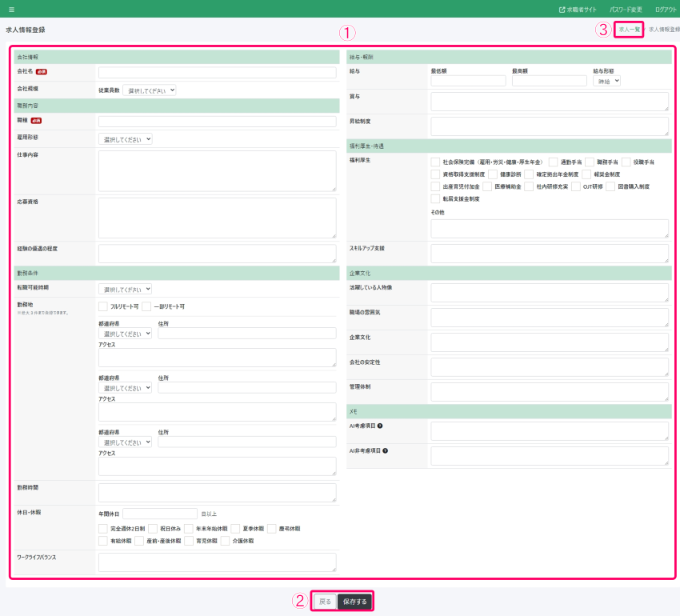Viewport: 680px width, 616px height.
Task: Check the フルリモート可 checkbox
Action: click(x=102, y=306)
